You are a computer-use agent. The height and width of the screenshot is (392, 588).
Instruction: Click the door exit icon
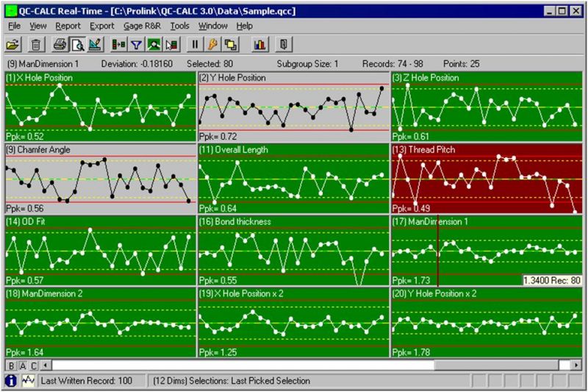[284, 45]
